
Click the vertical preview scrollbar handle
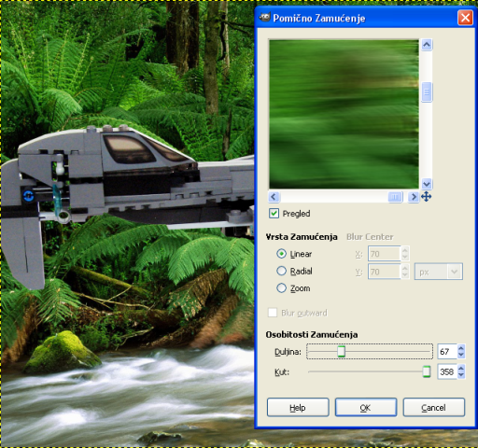click(x=427, y=92)
